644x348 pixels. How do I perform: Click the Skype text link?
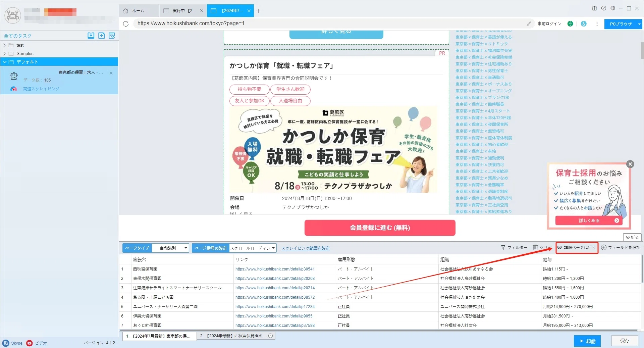click(16, 343)
